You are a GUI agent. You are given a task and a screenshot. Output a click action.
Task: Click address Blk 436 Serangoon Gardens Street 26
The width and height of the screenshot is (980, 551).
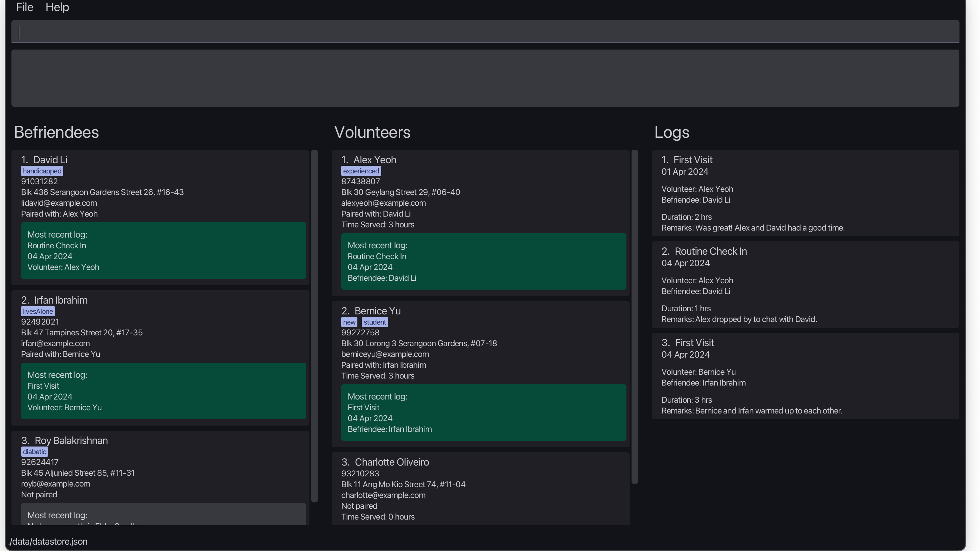click(x=102, y=192)
